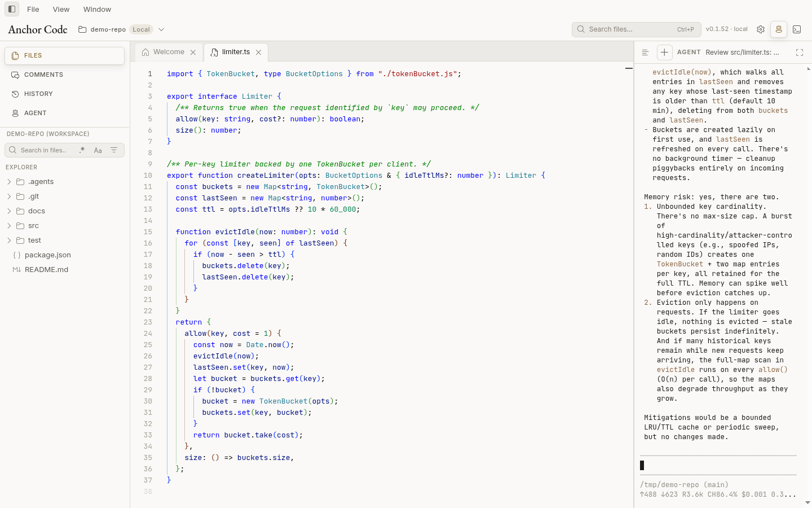The width and height of the screenshot is (812, 508).
Task: Click the Anchor Code logo
Action: pyautogui.click(x=38, y=29)
